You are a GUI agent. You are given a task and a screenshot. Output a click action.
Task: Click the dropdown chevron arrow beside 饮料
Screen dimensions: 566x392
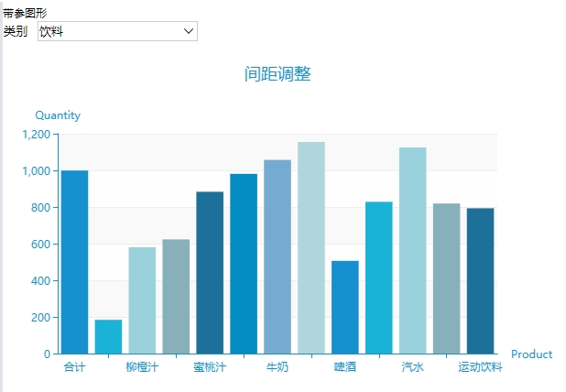click(x=189, y=31)
